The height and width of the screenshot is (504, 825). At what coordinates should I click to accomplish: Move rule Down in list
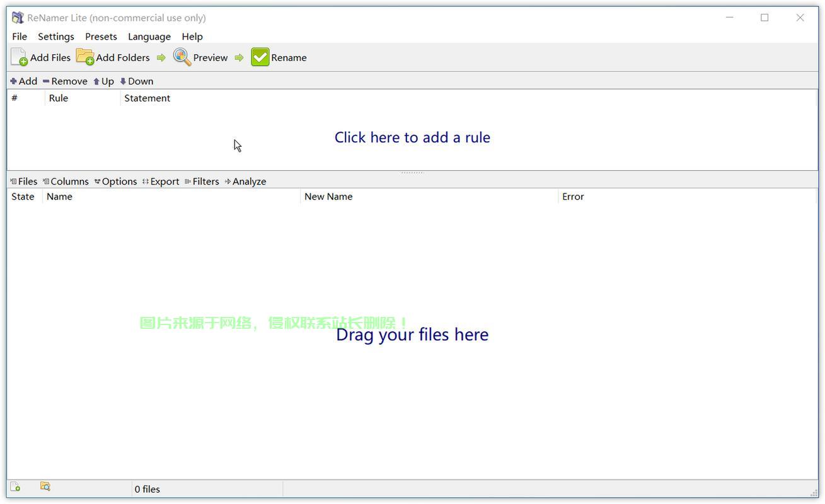[137, 81]
